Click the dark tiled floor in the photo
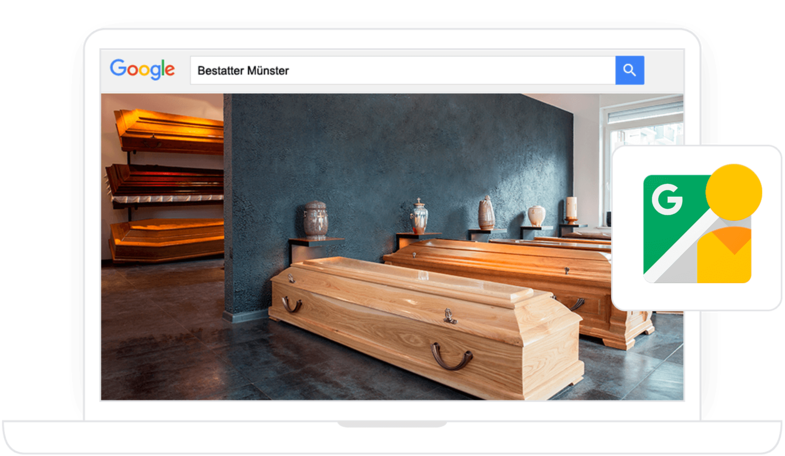This screenshot has width=785, height=456. pos(170,340)
